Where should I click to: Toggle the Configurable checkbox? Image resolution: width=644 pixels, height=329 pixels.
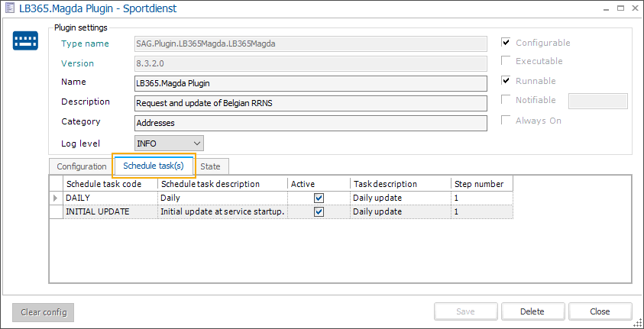[506, 43]
